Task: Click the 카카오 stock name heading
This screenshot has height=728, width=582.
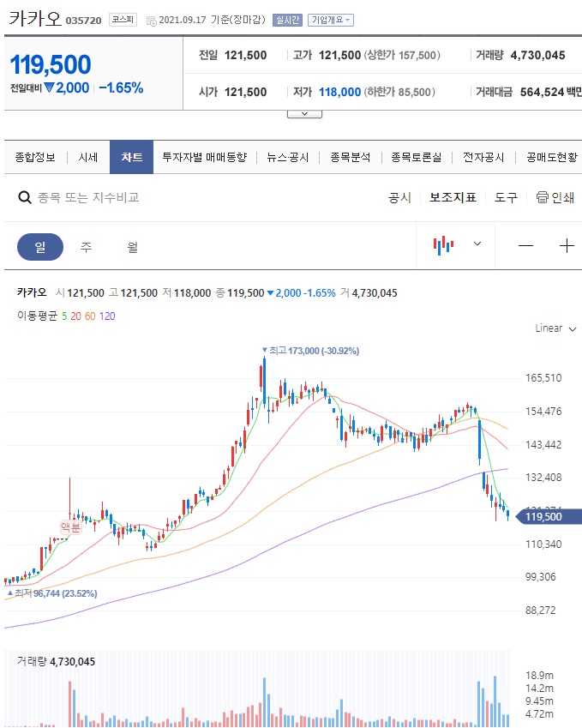Action: coord(35,19)
